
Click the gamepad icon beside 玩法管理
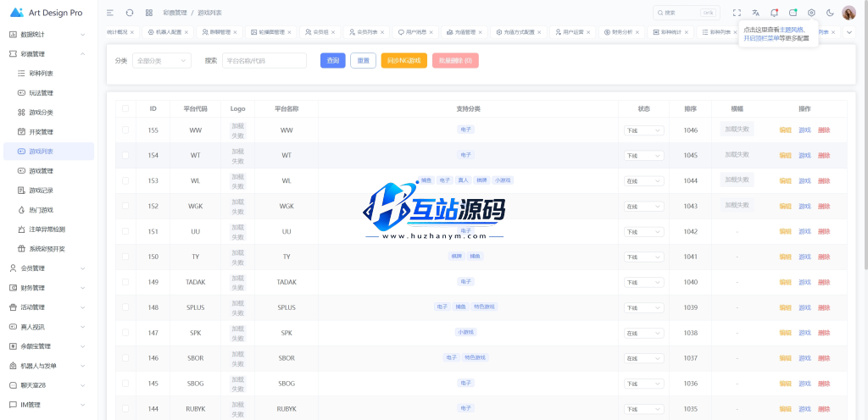coord(21,93)
